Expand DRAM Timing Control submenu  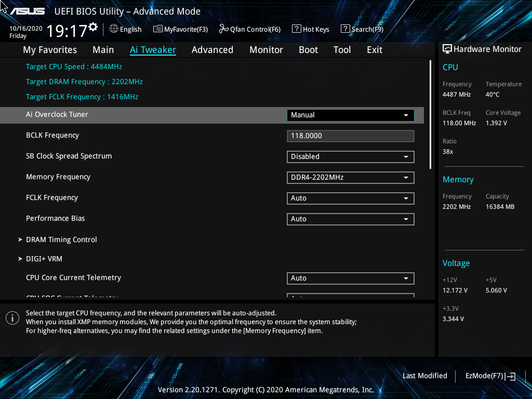point(61,240)
